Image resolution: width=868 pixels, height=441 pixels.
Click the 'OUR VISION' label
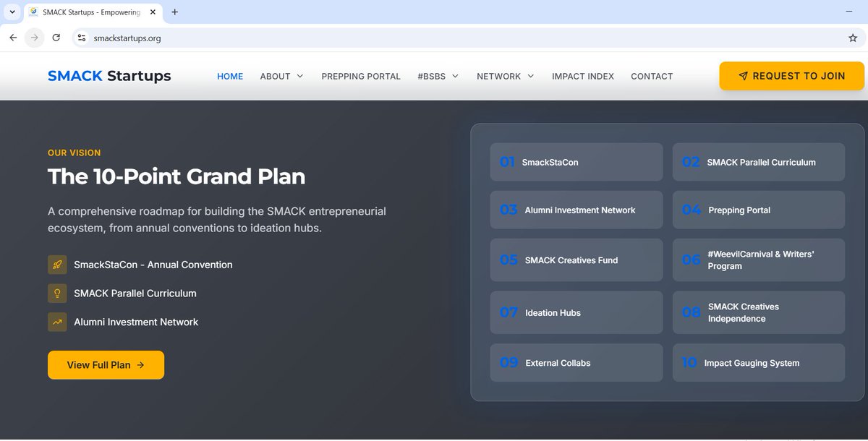pos(75,153)
